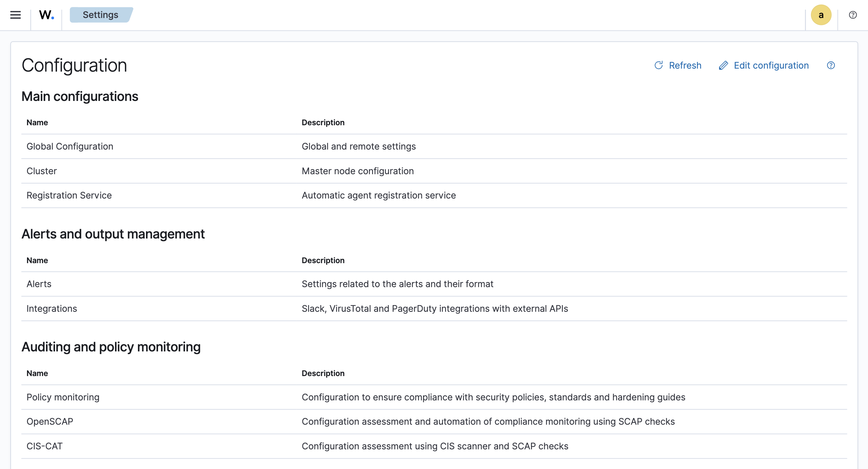
Task: Click the Configuration page title
Action: coord(74,65)
